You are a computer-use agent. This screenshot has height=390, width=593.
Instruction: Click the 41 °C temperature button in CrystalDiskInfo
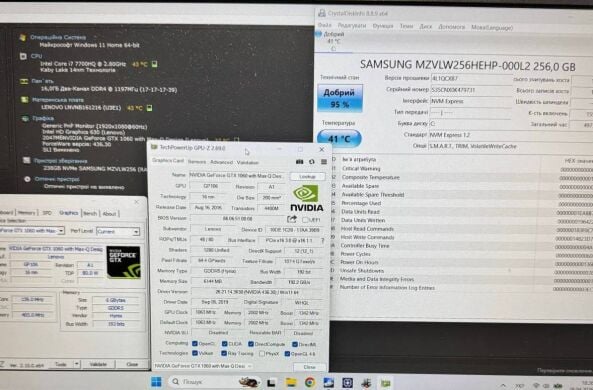click(x=339, y=139)
